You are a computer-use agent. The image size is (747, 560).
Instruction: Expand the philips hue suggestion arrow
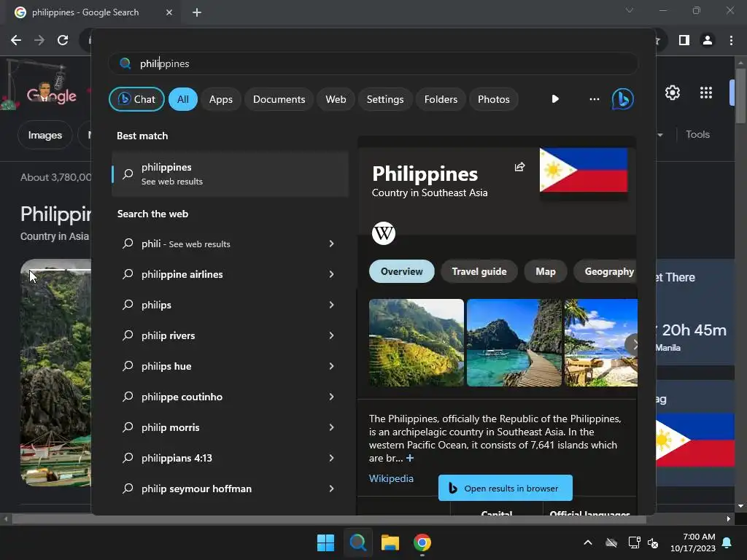(x=332, y=366)
